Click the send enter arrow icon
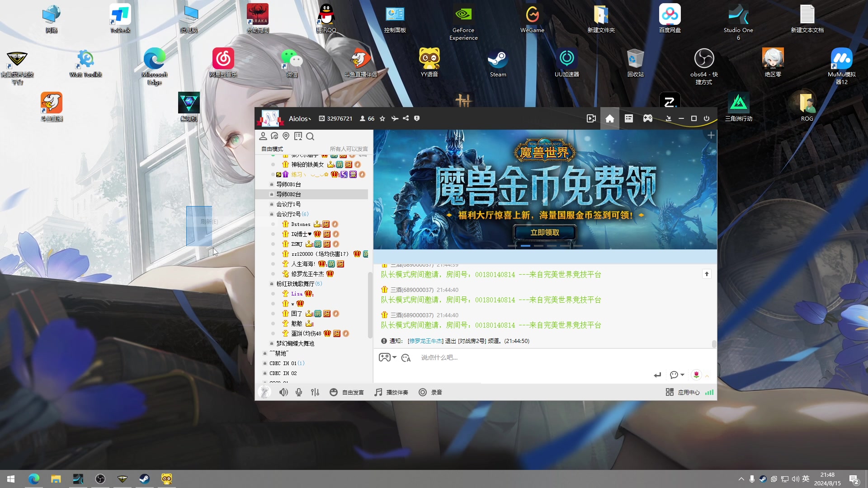 click(657, 375)
